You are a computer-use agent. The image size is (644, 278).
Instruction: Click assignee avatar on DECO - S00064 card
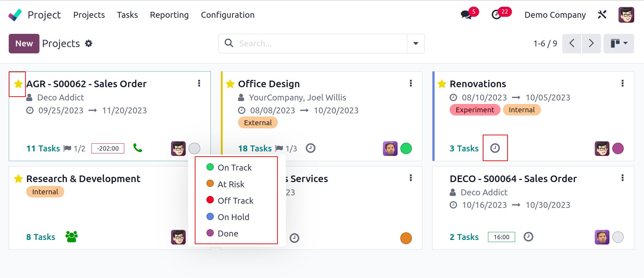pyautogui.click(x=602, y=237)
